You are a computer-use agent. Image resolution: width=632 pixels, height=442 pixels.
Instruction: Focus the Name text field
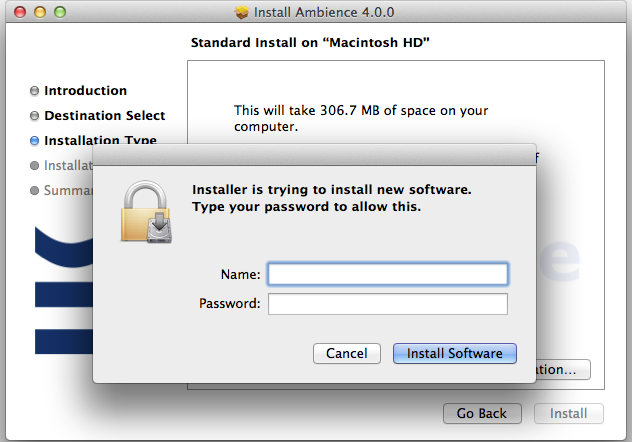point(388,274)
